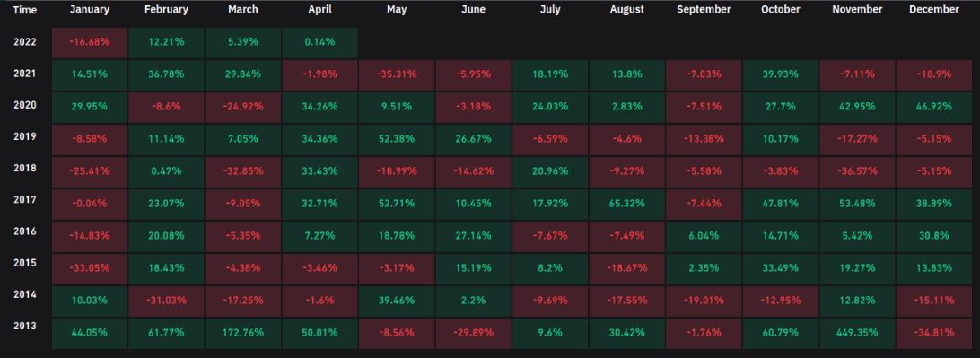Click the November 2018 cell showing -36.57%

point(857,171)
